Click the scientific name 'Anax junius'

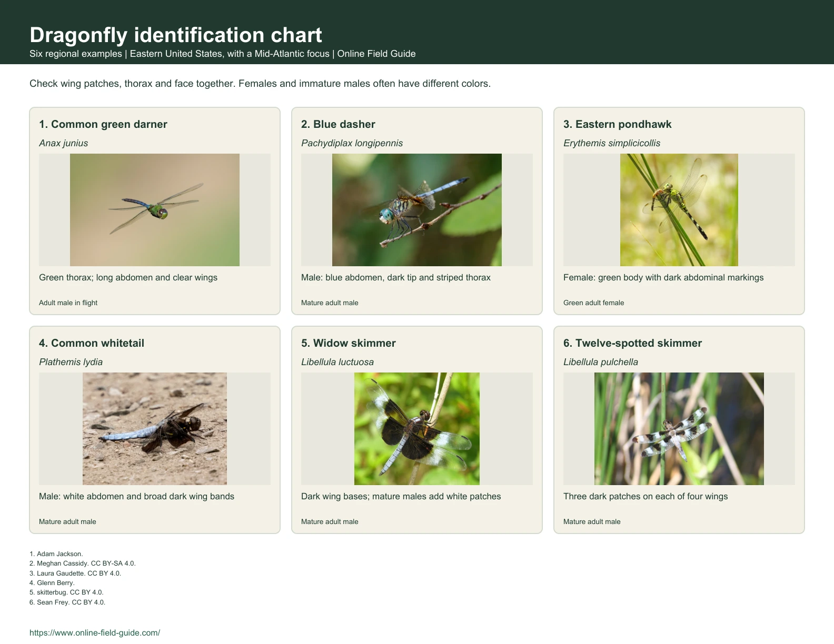point(63,143)
